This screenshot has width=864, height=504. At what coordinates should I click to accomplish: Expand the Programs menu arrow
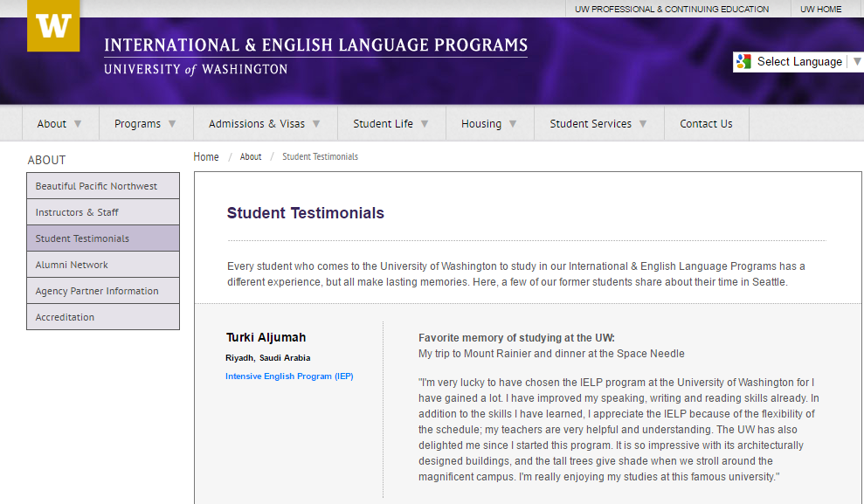click(172, 124)
